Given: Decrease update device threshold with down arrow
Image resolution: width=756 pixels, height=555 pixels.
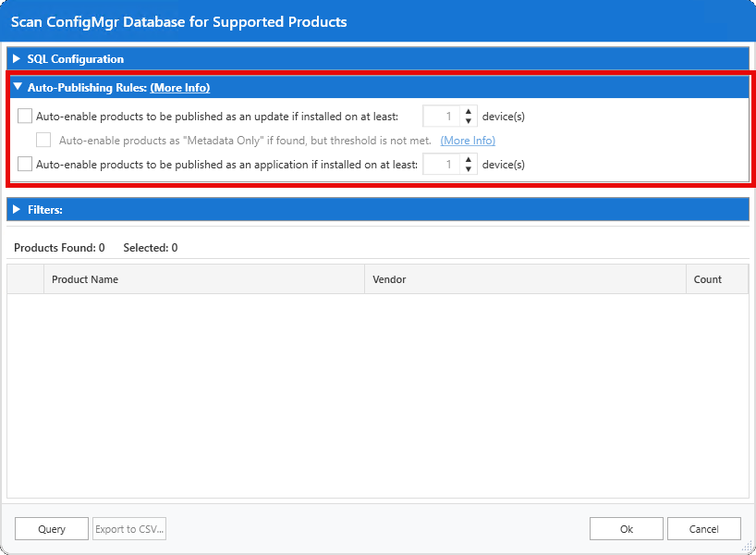Looking at the screenshot, I should click(469, 121).
